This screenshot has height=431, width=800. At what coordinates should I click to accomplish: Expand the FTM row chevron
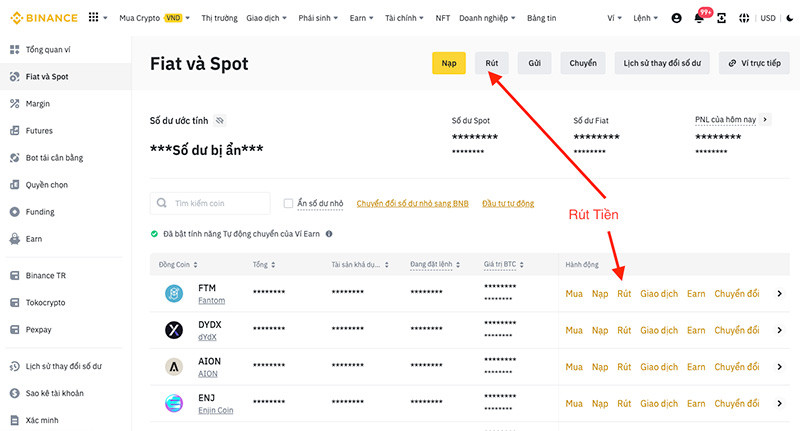pyautogui.click(x=780, y=293)
